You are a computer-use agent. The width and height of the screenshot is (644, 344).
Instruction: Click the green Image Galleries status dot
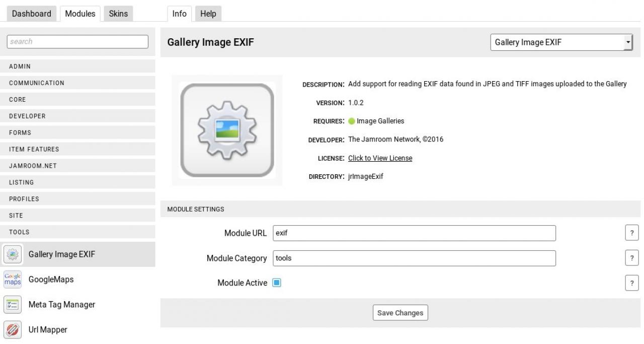pos(352,121)
